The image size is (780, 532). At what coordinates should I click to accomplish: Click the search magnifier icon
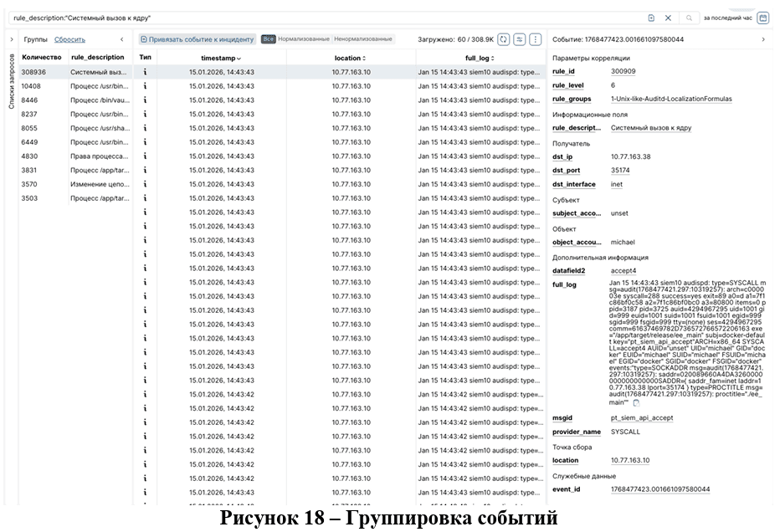[689, 18]
